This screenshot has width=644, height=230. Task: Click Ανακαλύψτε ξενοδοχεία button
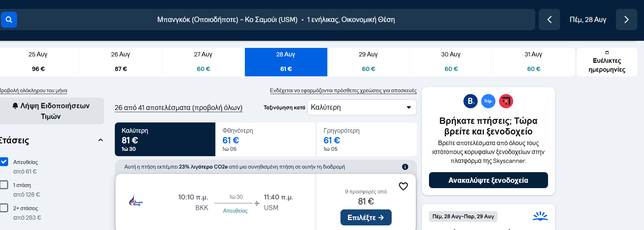(x=488, y=180)
